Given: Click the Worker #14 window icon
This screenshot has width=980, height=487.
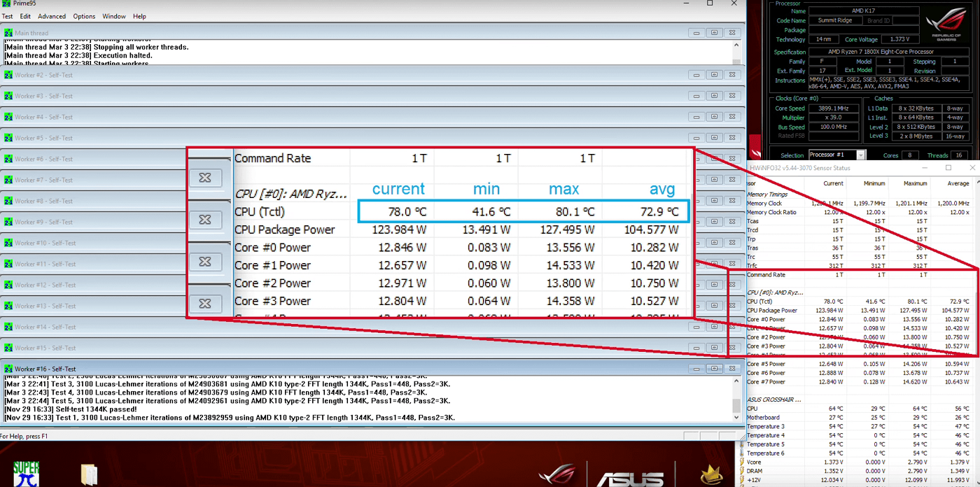Looking at the screenshot, I should point(8,327).
